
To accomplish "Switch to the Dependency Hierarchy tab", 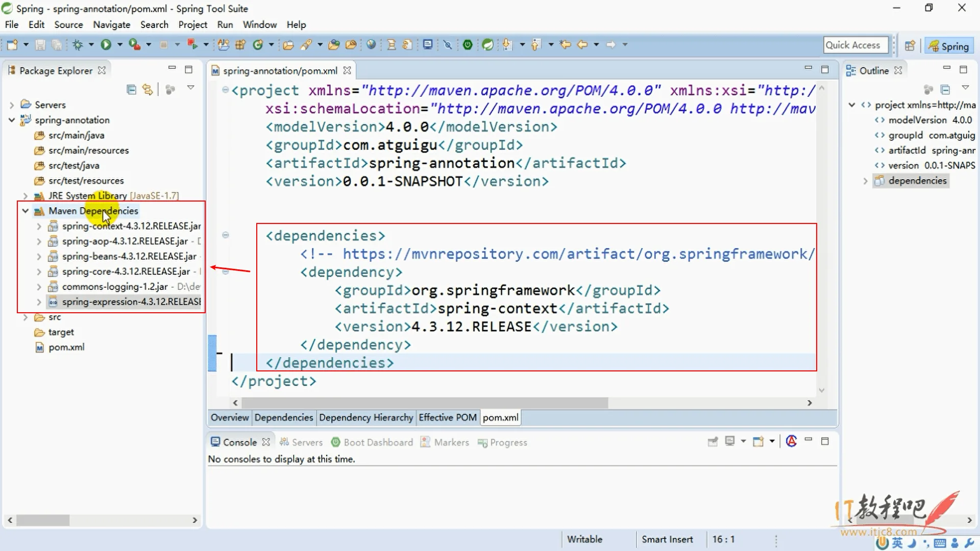I will coord(366,417).
